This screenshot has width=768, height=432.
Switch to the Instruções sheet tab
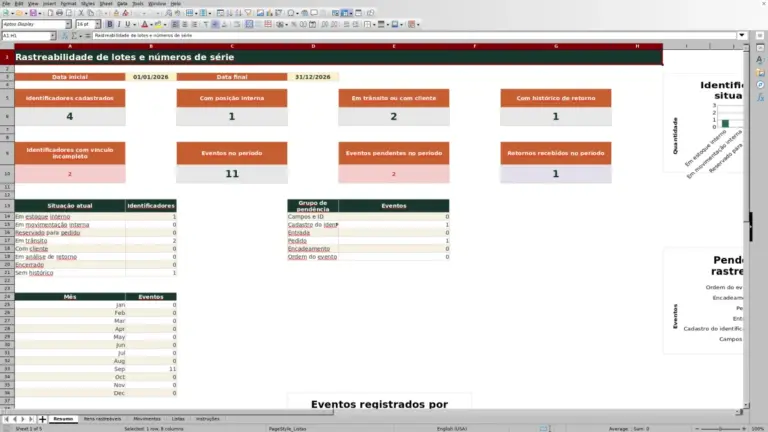point(208,419)
